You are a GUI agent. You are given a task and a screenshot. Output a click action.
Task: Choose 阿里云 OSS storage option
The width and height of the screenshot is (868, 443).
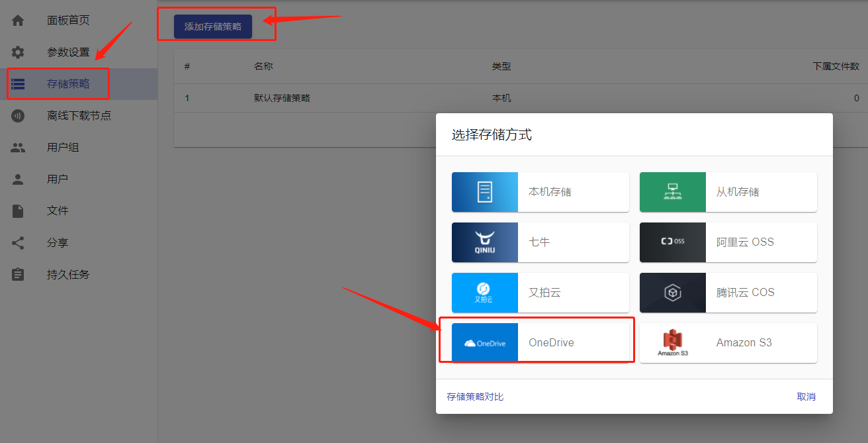coord(728,242)
